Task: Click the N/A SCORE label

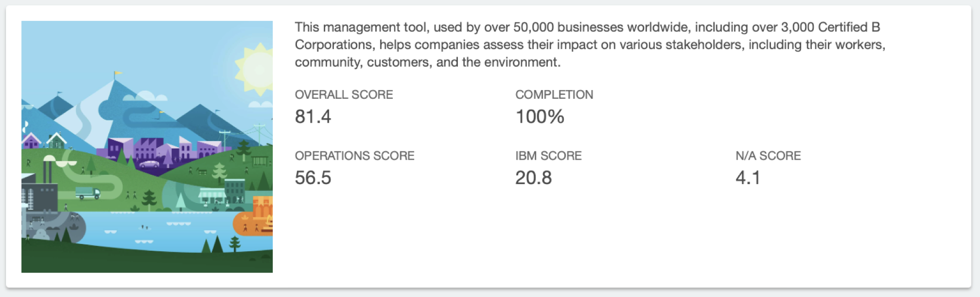Action: point(768,156)
